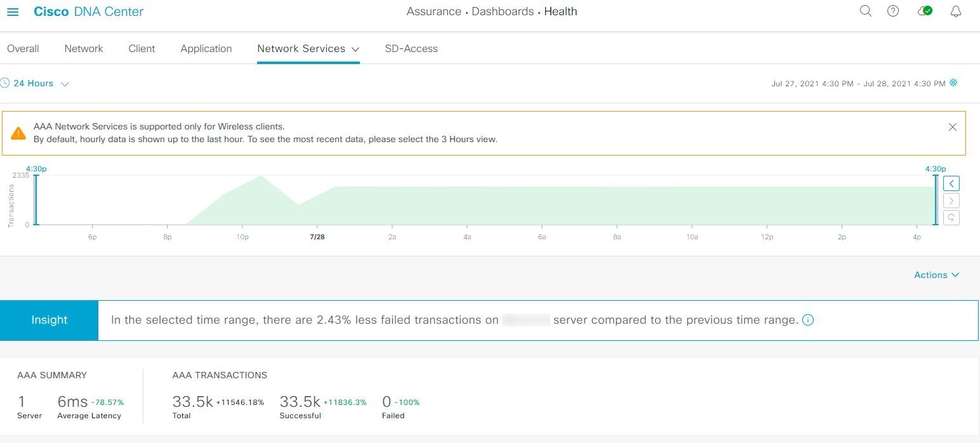Click the 33.5k Successful transactions value
The width and height of the screenshot is (980, 443).
tap(300, 402)
